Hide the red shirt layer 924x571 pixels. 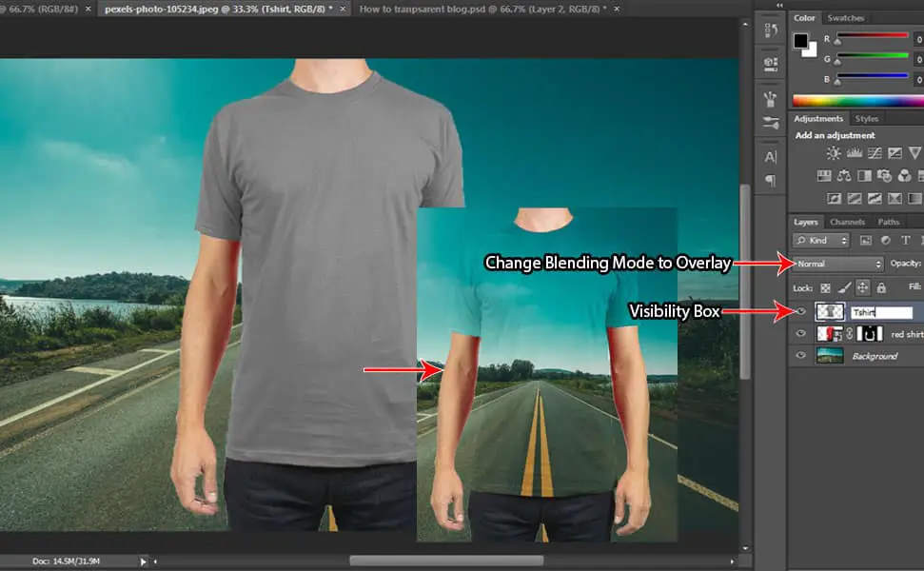(801, 332)
